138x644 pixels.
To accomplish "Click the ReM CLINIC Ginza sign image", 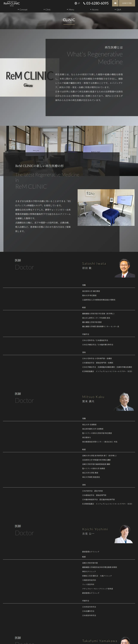I will click(x=30, y=77).
